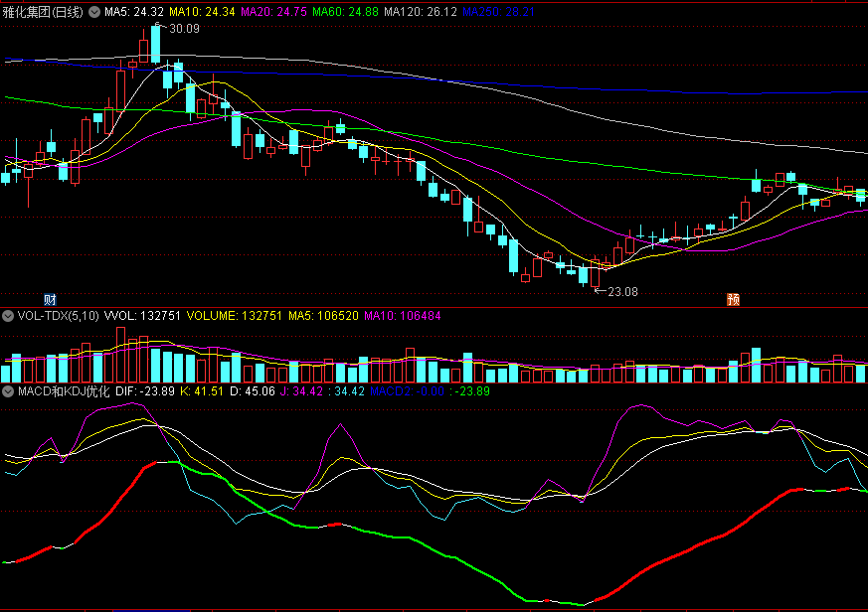Select the 雅化集团(日线) chart title

click(43, 12)
